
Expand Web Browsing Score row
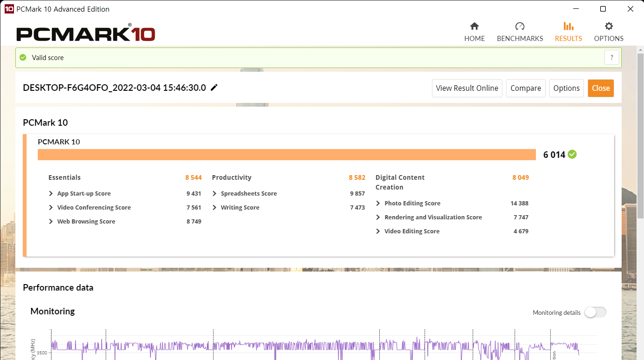point(51,222)
